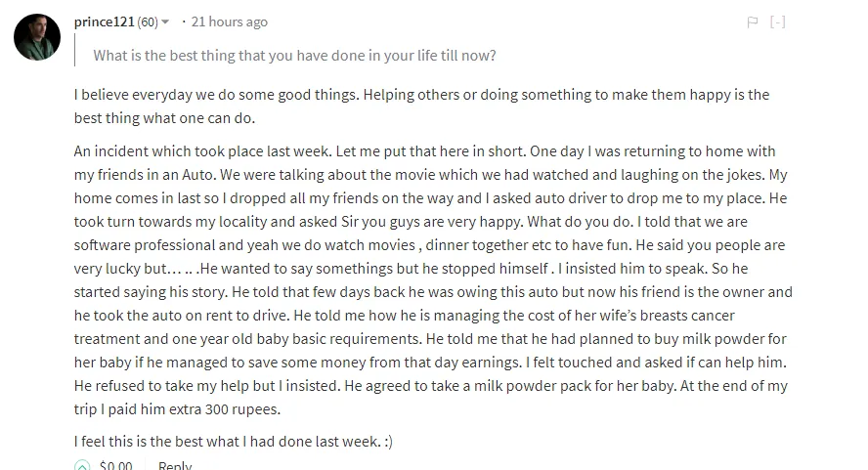
Task: Click the paragraph starting 'I believe everyday'
Action: (422, 106)
